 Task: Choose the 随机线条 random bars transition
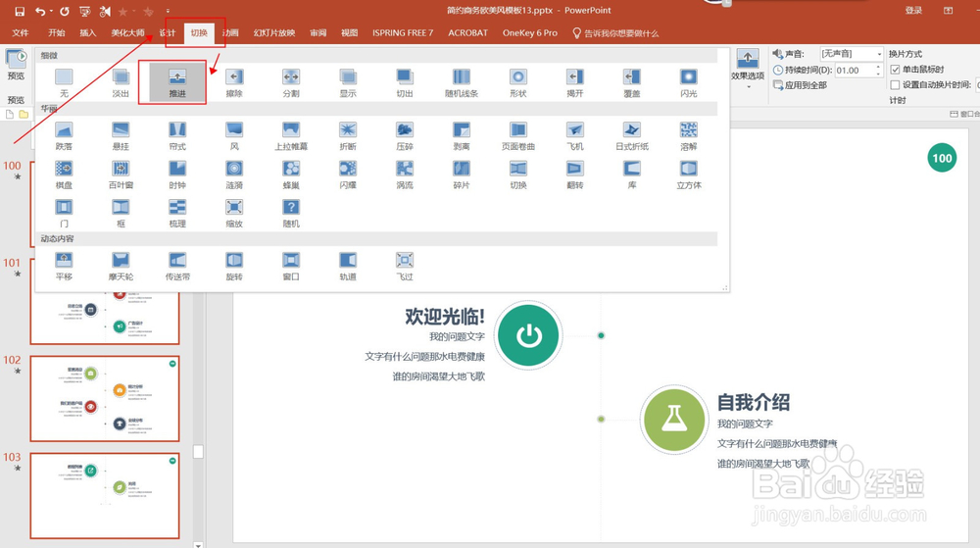[462, 82]
